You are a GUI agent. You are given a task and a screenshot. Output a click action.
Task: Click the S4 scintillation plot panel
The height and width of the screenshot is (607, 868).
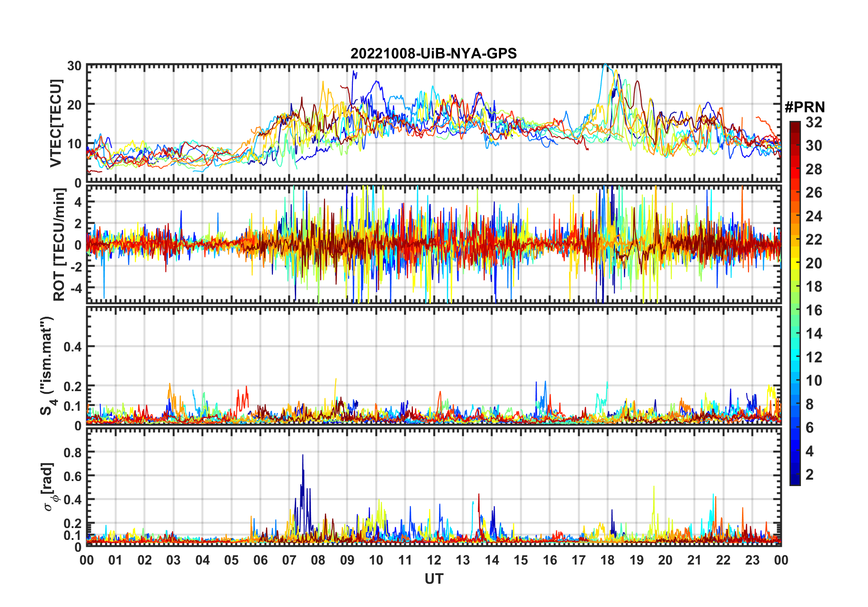[x=434, y=366]
